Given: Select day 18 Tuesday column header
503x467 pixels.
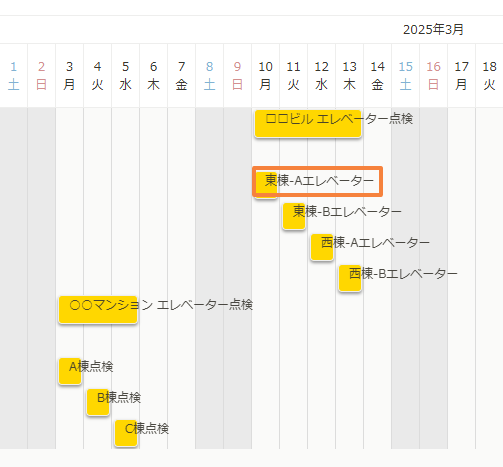Looking at the screenshot, I should pos(489,75).
